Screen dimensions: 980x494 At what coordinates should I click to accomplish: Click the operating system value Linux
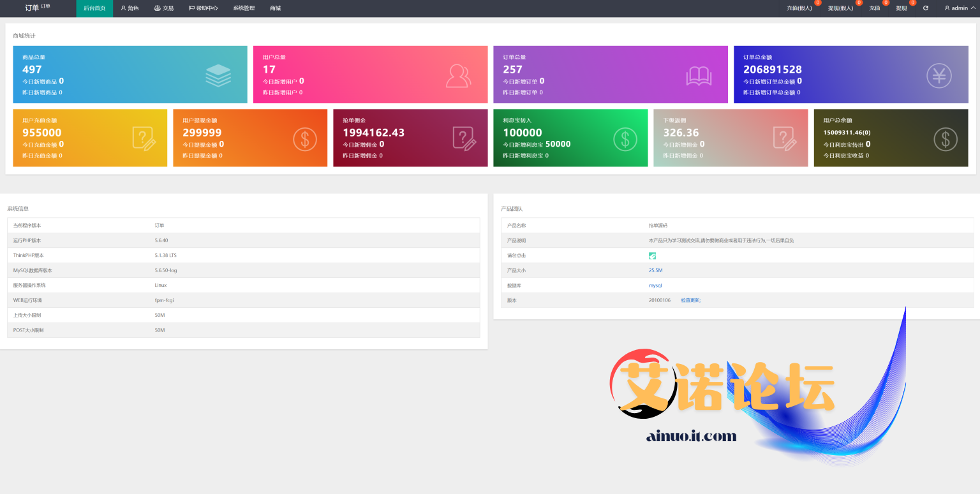tap(160, 285)
